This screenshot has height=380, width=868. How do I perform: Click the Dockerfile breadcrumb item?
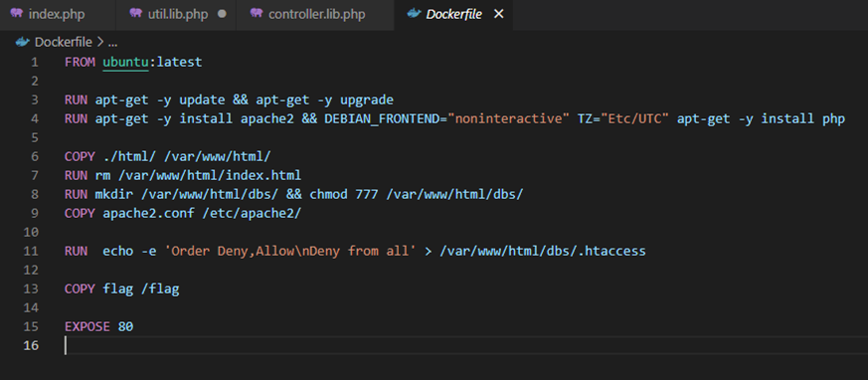tap(64, 42)
